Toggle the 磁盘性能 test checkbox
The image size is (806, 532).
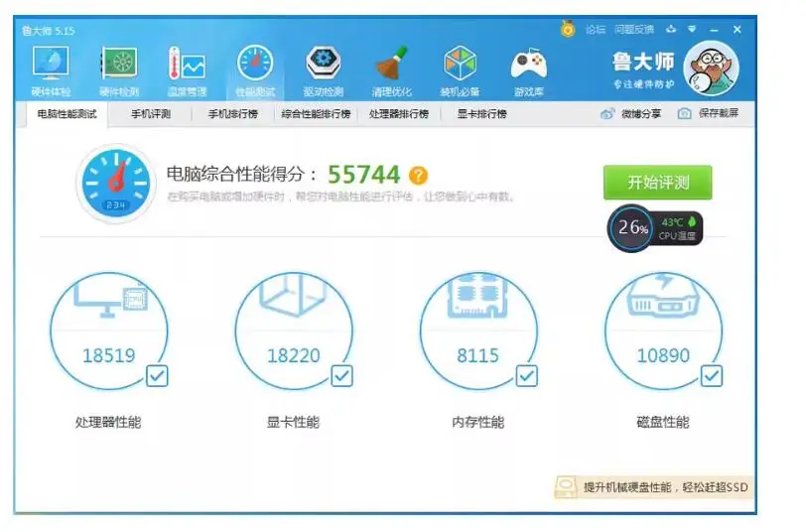click(x=712, y=376)
